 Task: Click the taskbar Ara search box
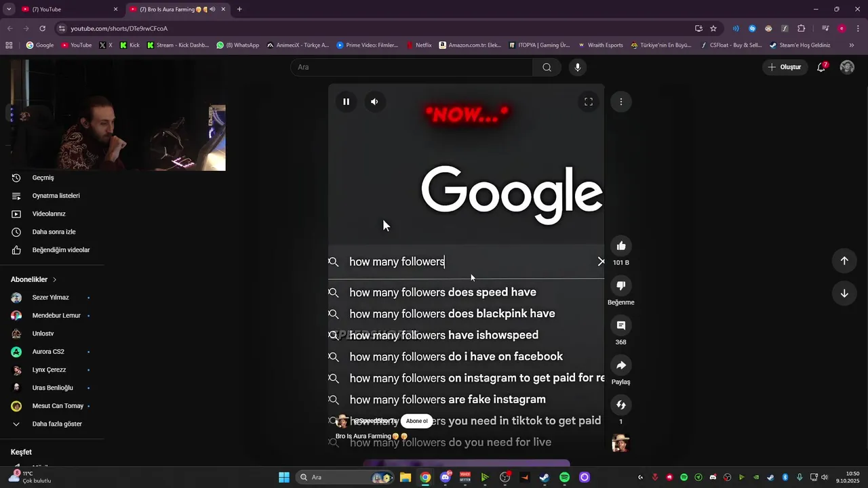click(346, 477)
